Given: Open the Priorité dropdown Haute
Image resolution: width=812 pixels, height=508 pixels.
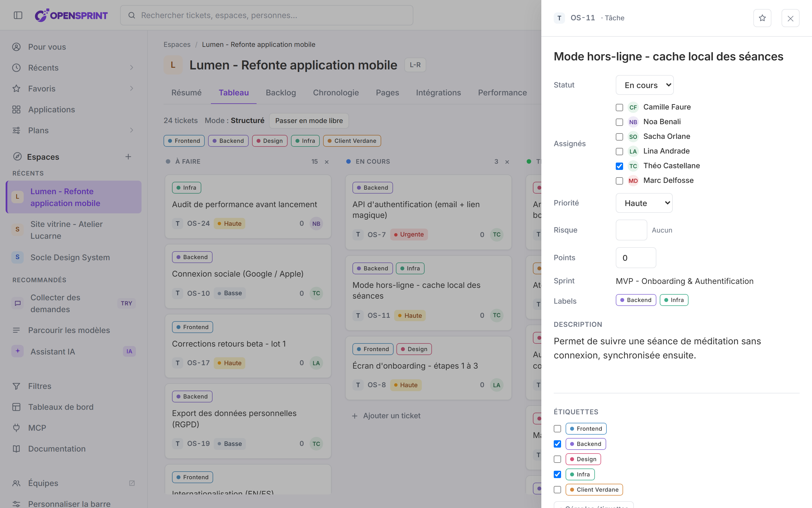Looking at the screenshot, I should pyautogui.click(x=644, y=203).
